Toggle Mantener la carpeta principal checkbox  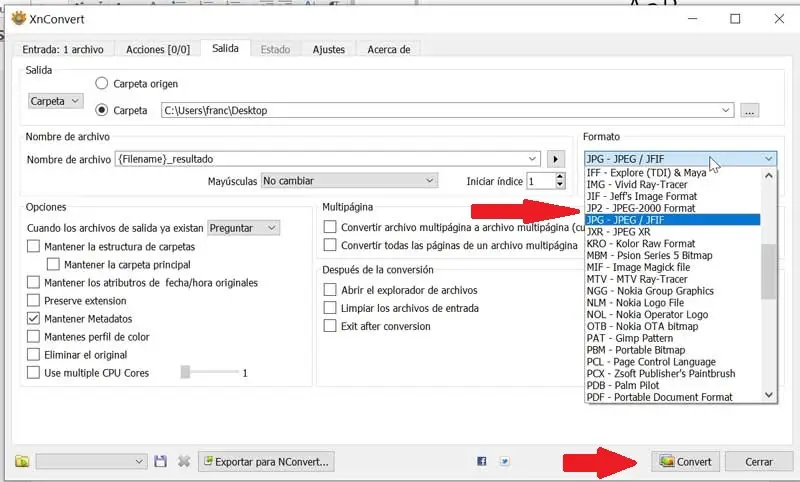tap(53, 264)
